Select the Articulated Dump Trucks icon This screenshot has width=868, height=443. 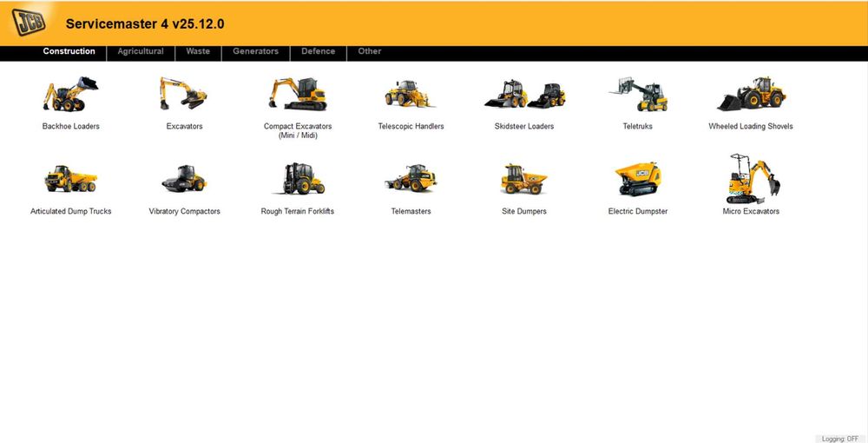[x=71, y=178]
